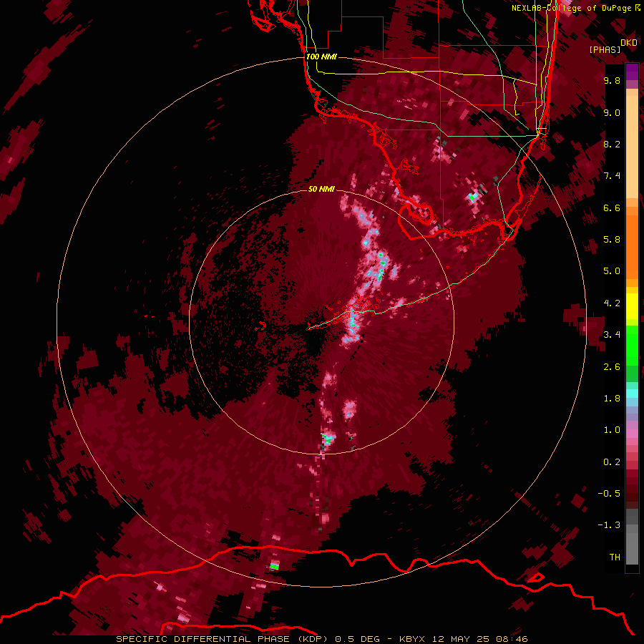Click the 3.4 color scale label
Viewport: 644px width, 644px height.
(612, 335)
